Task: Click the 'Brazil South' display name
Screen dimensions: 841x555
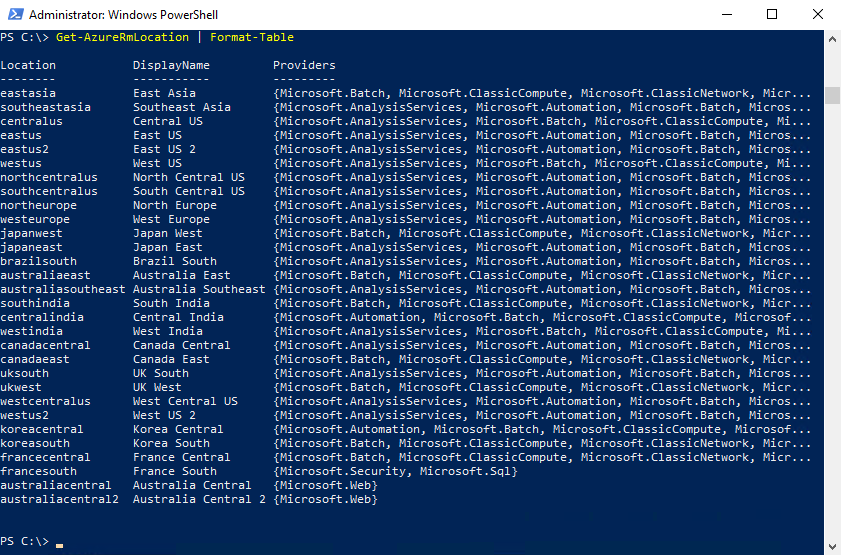Action: (175, 261)
